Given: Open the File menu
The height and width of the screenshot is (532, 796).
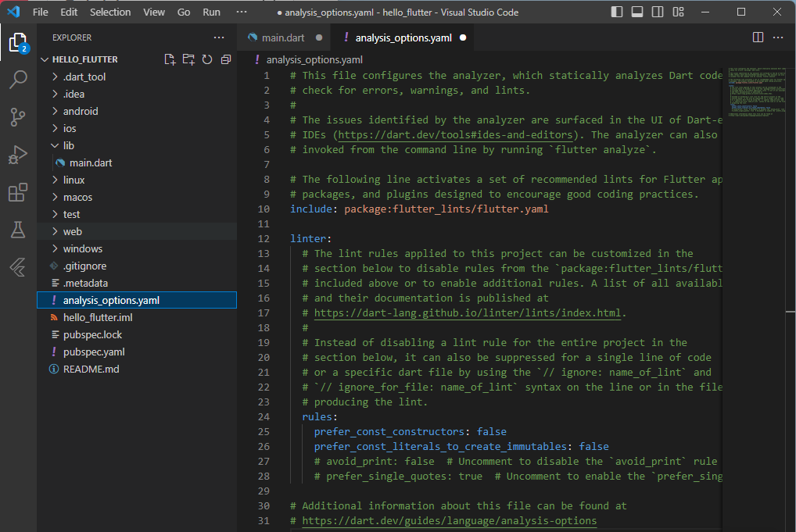Looking at the screenshot, I should (x=40, y=12).
